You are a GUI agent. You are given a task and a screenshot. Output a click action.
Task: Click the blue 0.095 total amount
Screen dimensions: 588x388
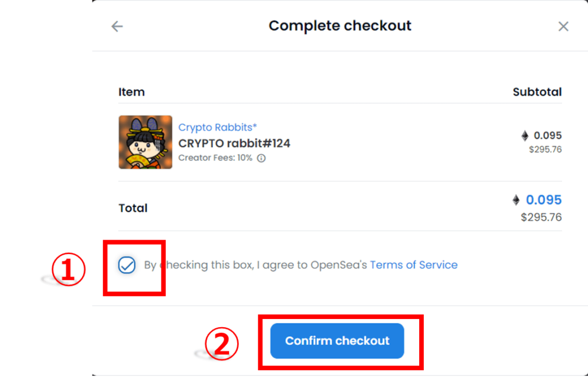coord(544,200)
